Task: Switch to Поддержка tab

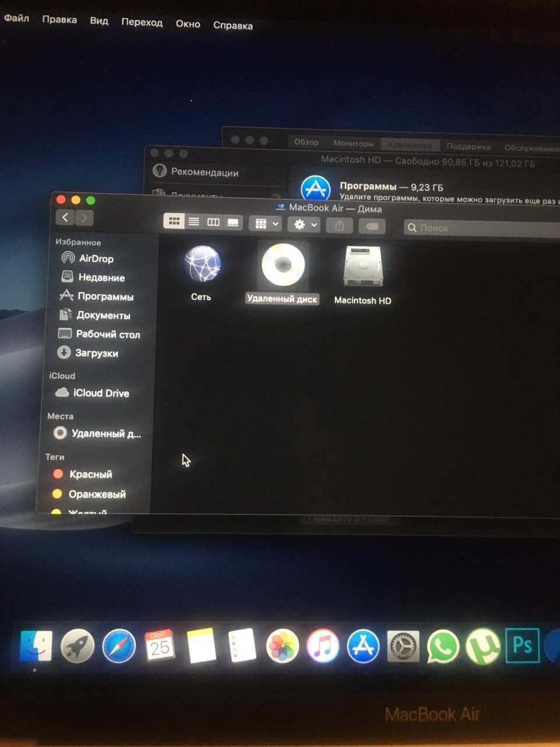Action: tap(468, 146)
